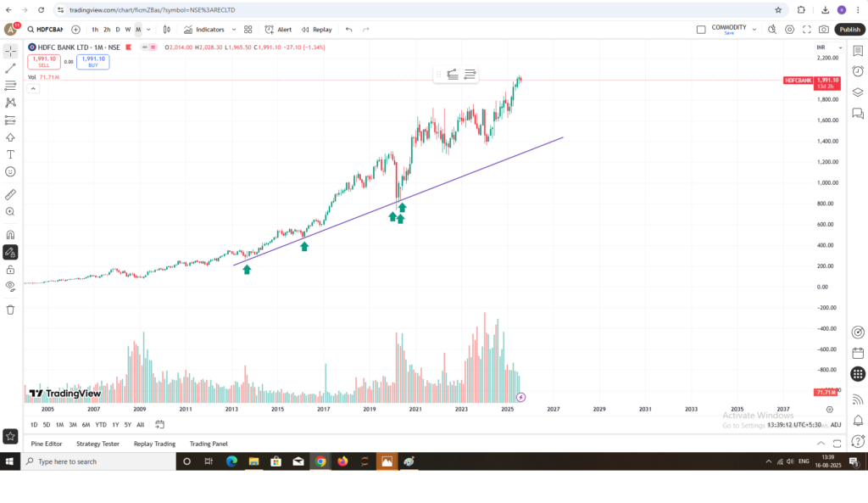Open the forecasting and measurement tools
Screen dimensions: 868x503
10,120
